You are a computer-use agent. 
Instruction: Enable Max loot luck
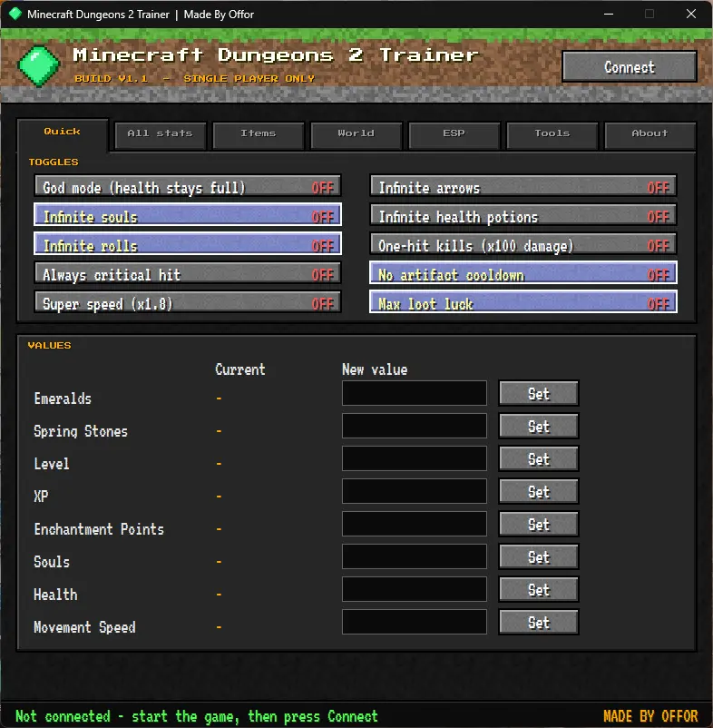click(523, 302)
